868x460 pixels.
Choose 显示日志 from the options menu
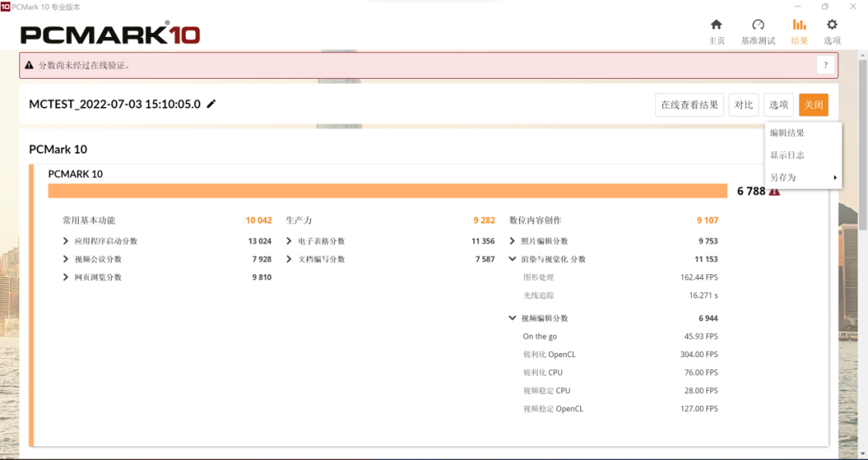click(x=803, y=155)
